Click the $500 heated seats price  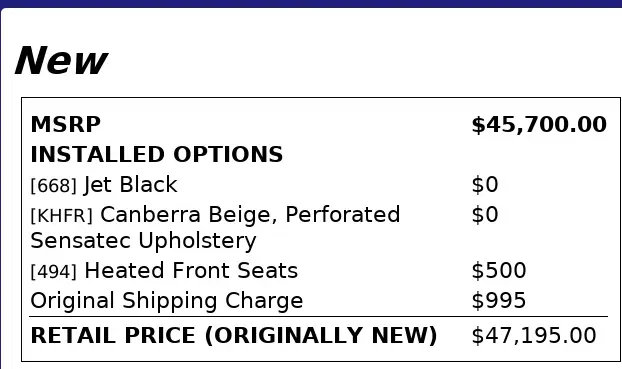499,271
